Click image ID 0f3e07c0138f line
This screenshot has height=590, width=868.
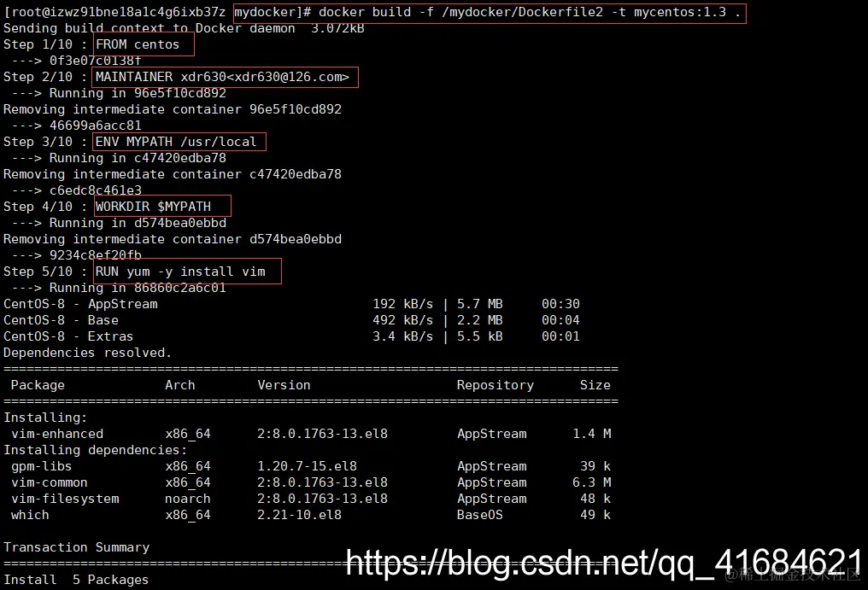click(x=76, y=61)
